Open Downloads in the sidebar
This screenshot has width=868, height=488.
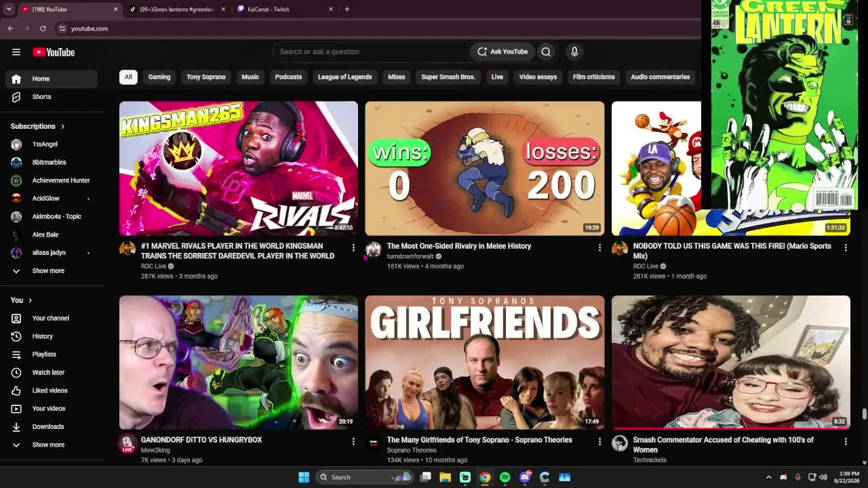tap(52, 427)
